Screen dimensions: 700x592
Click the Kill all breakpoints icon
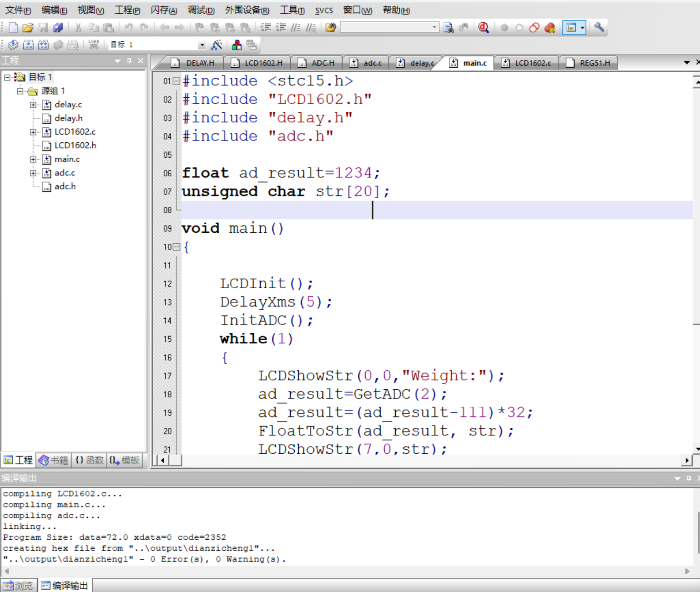(550, 28)
